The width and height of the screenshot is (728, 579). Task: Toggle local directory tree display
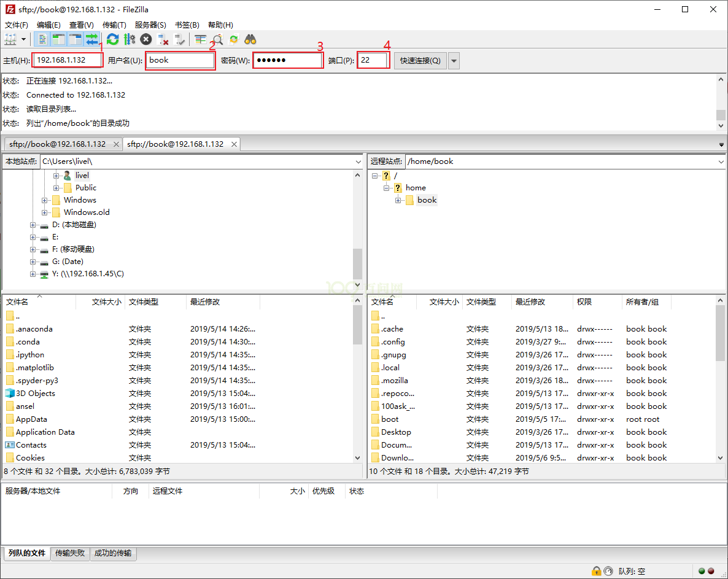point(58,39)
